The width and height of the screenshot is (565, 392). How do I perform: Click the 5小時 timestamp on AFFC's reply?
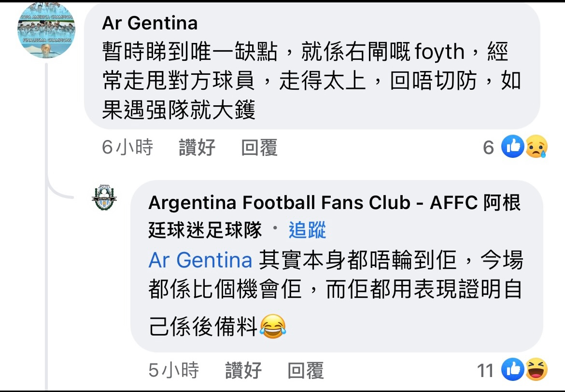(174, 369)
